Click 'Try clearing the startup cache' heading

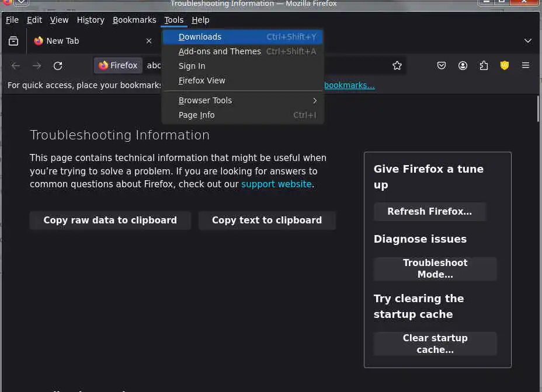pos(419,306)
